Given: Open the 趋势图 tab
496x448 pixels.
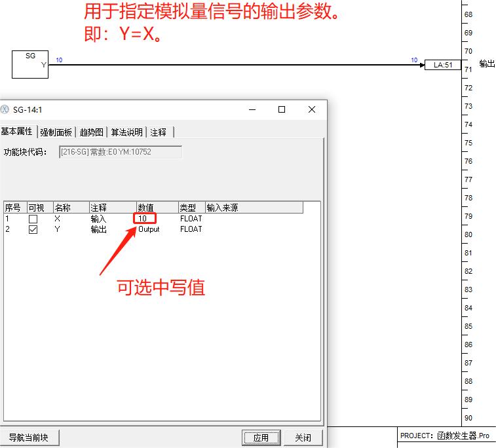Looking at the screenshot, I should 91,132.
